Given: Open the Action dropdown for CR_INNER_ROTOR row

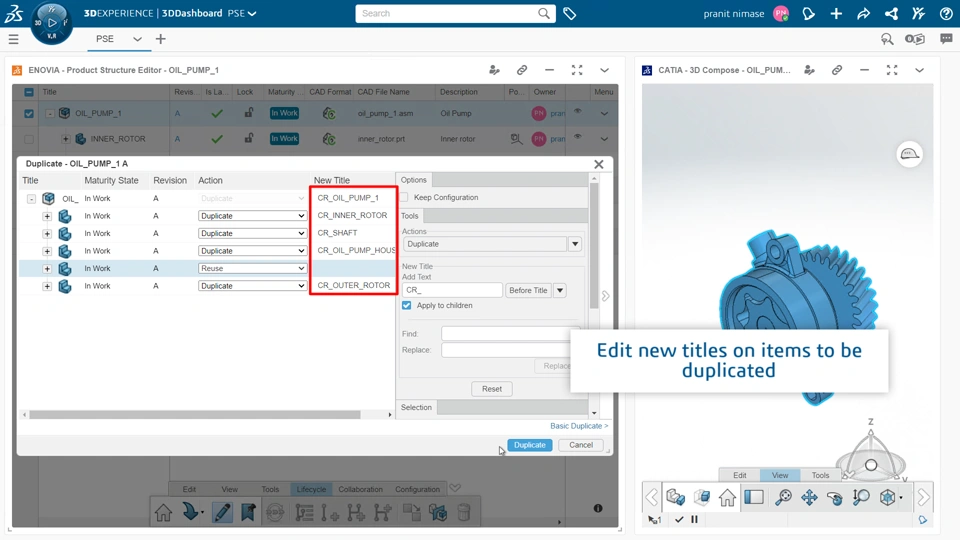Looking at the screenshot, I should point(252,216).
